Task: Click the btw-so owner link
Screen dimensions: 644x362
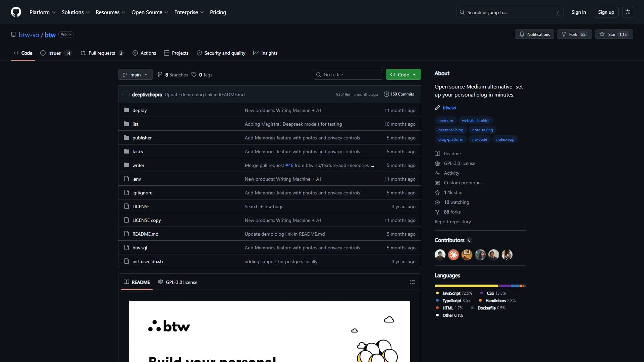Action: (x=29, y=35)
